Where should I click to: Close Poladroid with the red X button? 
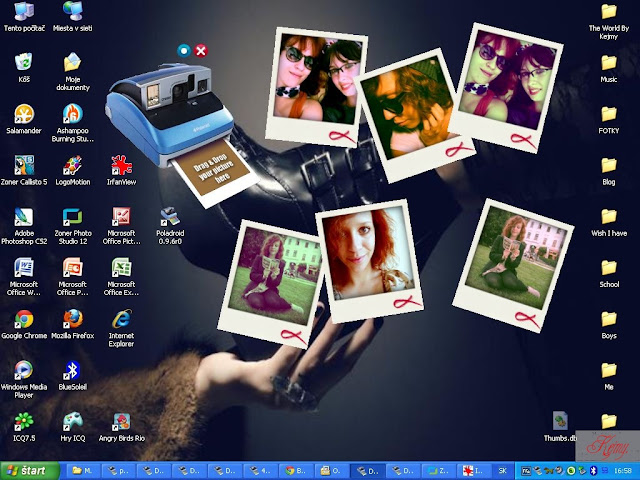[x=201, y=51]
